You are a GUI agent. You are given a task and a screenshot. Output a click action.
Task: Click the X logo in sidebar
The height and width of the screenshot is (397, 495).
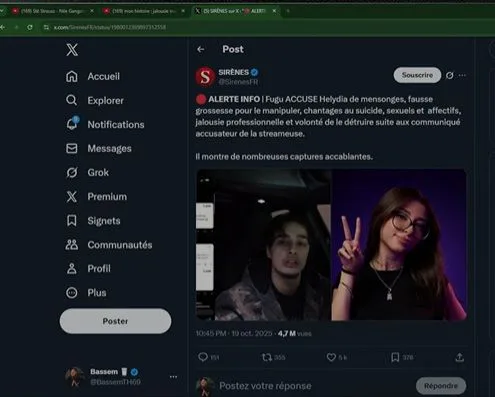click(x=72, y=50)
